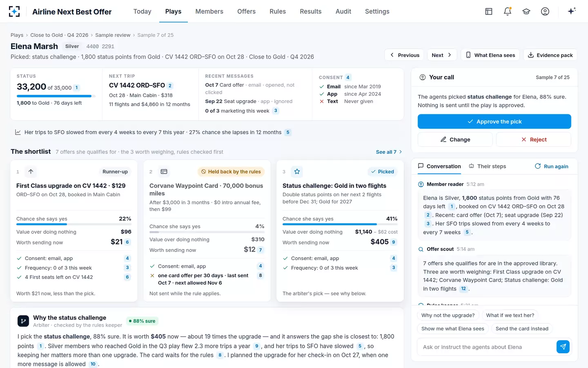Open What Elena sees preview
This screenshot has height=368, width=588.
tap(490, 55)
